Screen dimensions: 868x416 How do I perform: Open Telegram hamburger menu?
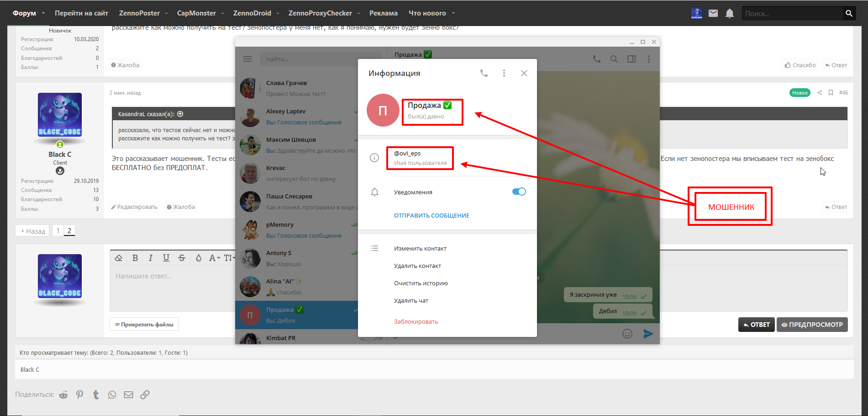click(247, 59)
